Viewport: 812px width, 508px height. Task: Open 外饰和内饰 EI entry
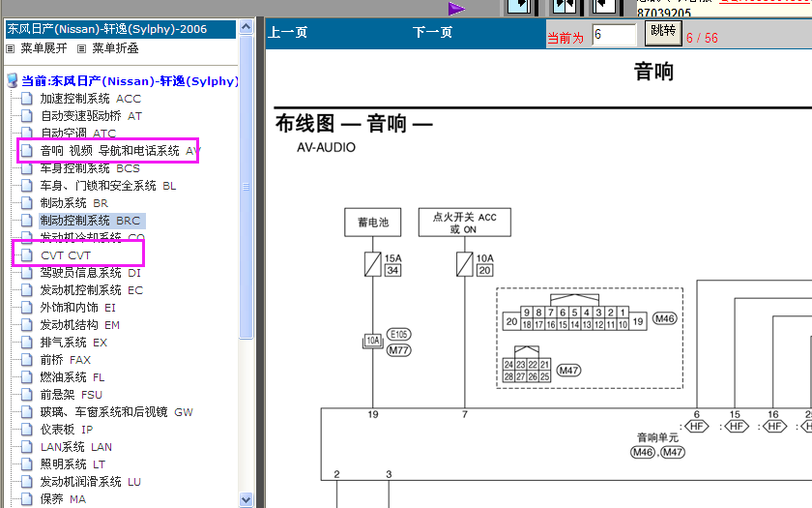pyautogui.click(x=78, y=308)
